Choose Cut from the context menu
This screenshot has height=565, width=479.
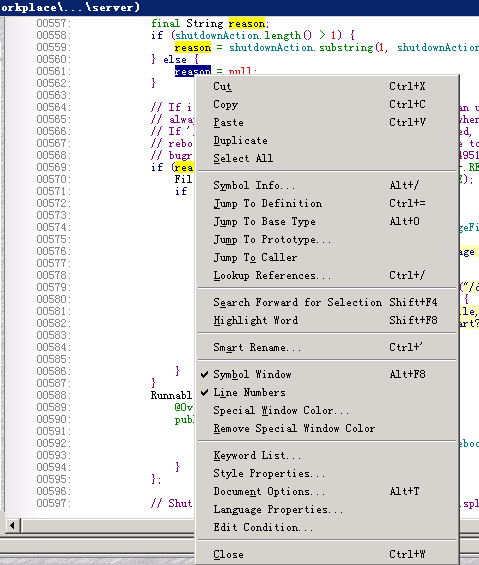pos(327,86)
